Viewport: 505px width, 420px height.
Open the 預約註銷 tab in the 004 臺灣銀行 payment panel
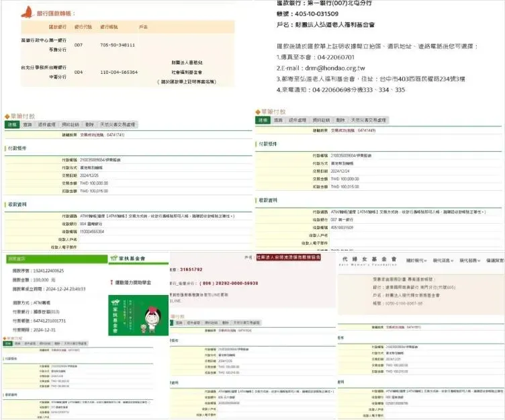[71, 124]
